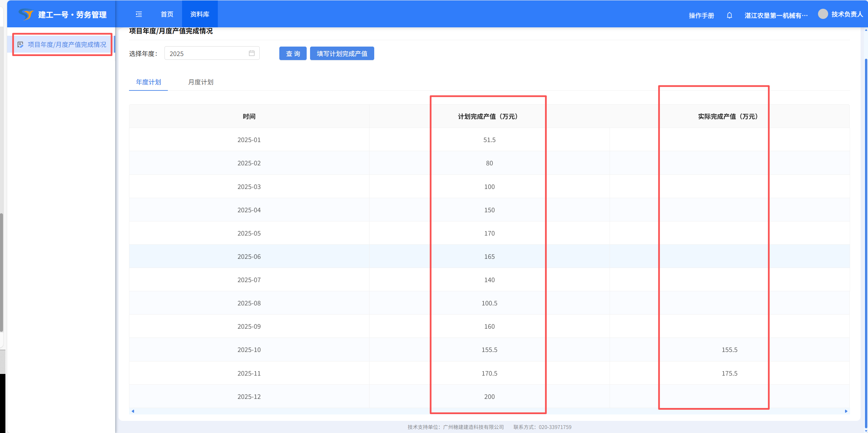Open the 湛江农垦第一机械有… company dropdown

(x=776, y=16)
